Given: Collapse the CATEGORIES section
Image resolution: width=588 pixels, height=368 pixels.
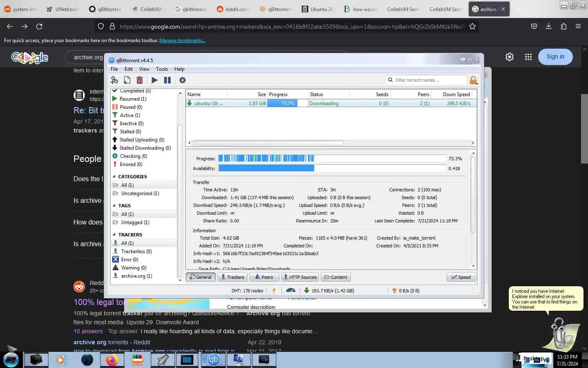Looking at the screenshot, I should [x=114, y=177].
